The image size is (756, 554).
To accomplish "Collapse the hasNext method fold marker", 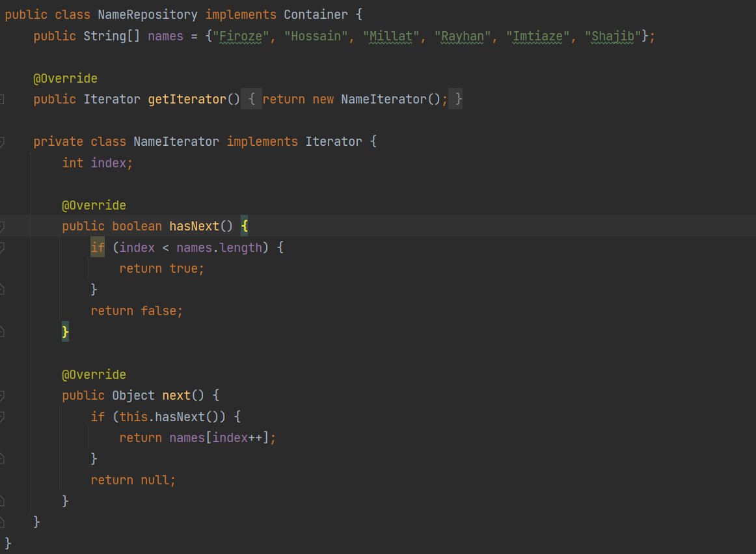I will tap(2, 227).
